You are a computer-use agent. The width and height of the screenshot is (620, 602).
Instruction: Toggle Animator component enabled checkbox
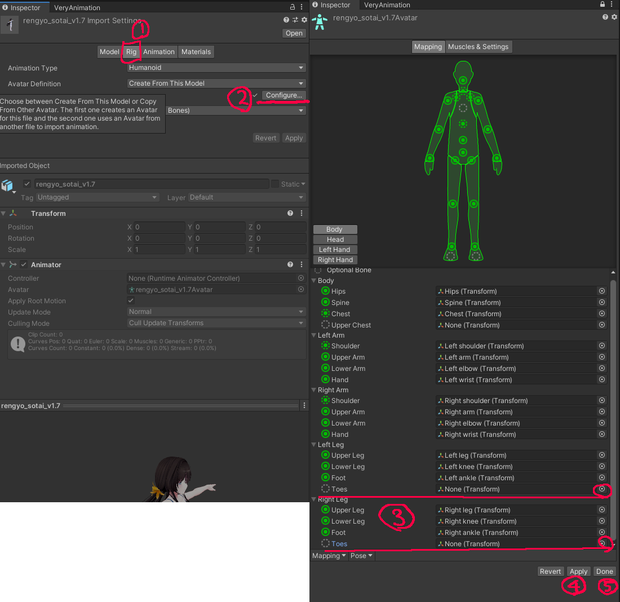pyautogui.click(x=24, y=265)
